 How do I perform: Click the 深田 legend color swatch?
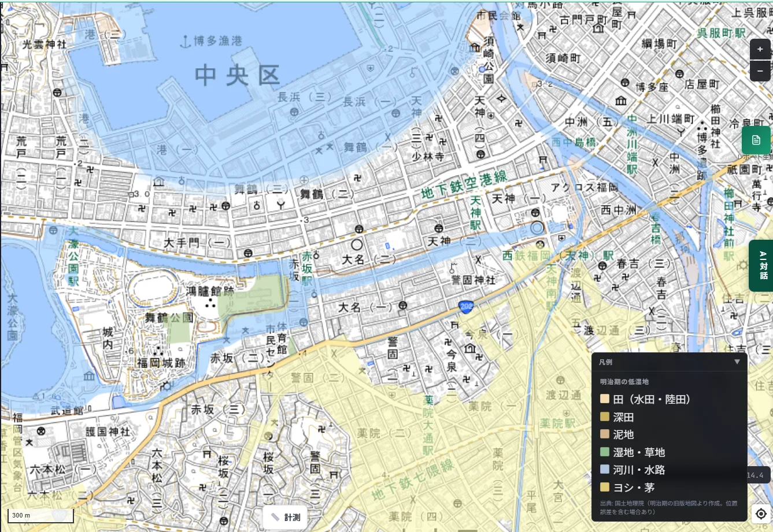(605, 416)
